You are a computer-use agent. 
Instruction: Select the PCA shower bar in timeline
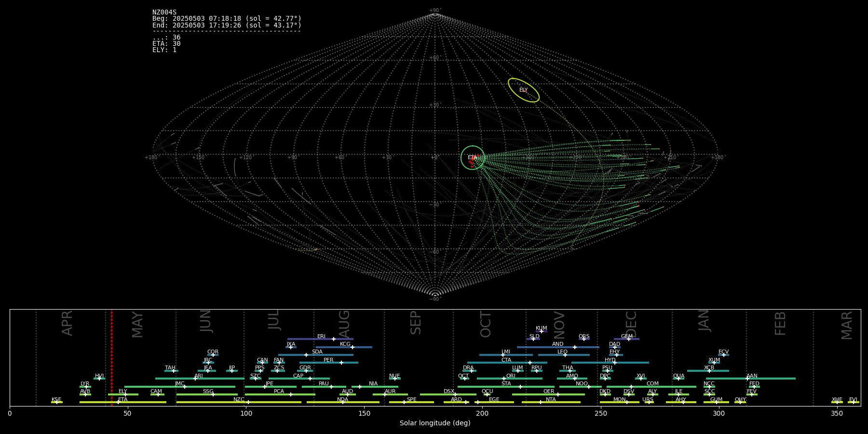click(x=280, y=394)
